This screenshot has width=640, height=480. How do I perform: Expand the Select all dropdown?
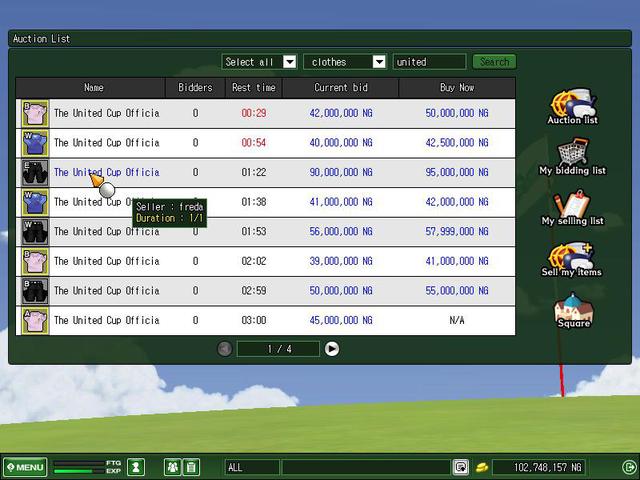(x=289, y=62)
